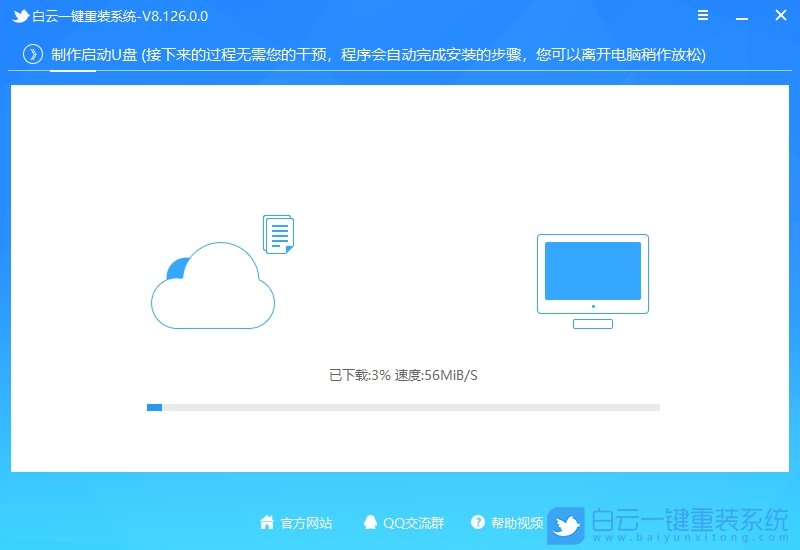Screen dimensions: 800x550
Task: Open the 官方网站 link
Action: pyautogui.click(x=306, y=523)
